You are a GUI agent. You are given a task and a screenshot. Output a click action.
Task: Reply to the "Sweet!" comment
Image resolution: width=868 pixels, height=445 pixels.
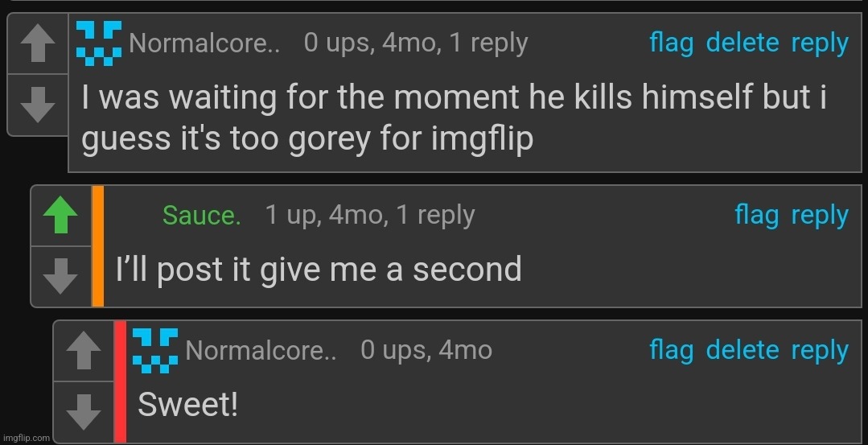point(820,350)
